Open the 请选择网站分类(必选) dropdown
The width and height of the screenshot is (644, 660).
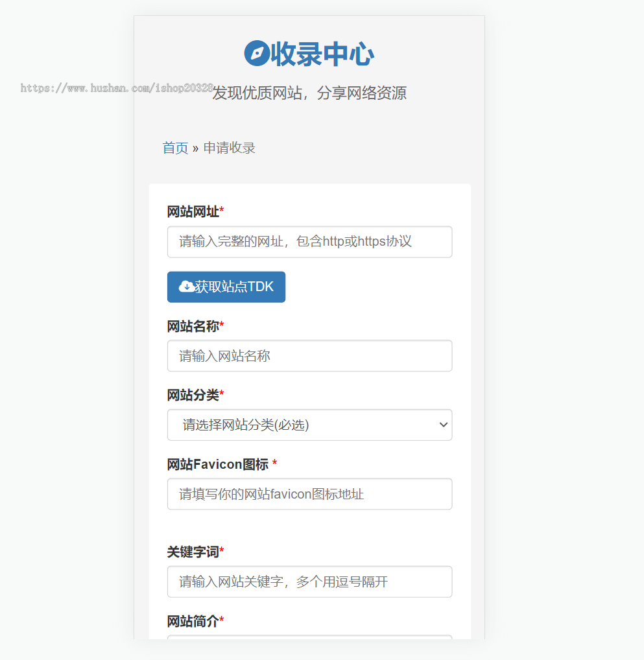point(309,425)
